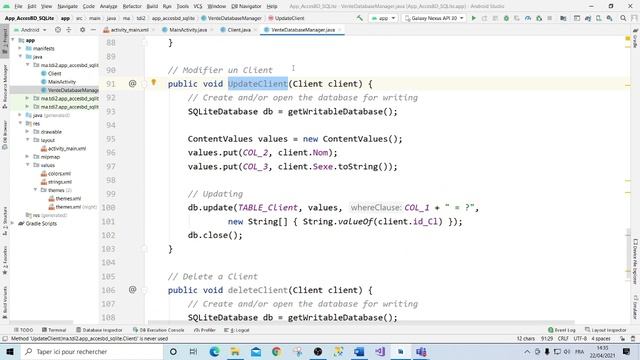This screenshot has width=640, height=360.
Task: Open the Layout Inspector
Action: click(x=606, y=330)
